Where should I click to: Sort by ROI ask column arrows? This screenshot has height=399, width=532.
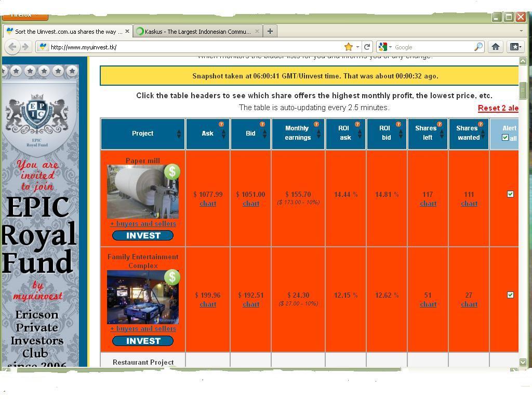pyautogui.click(x=360, y=134)
